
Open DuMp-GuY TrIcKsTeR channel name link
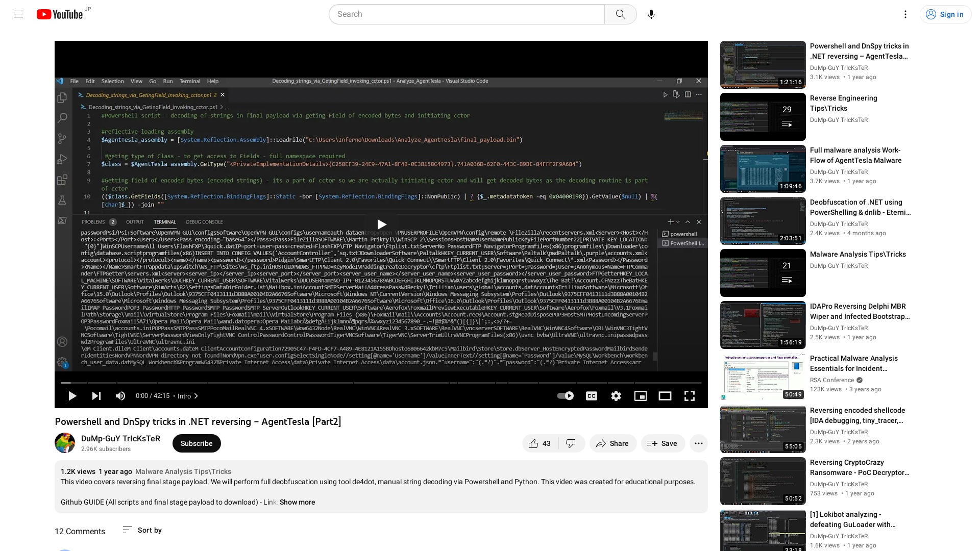(120, 439)
